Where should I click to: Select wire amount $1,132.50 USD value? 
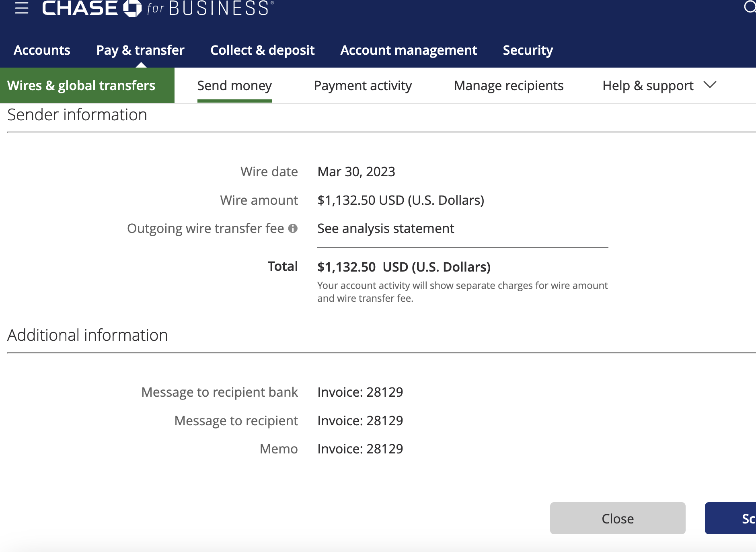tap(401, 200)
